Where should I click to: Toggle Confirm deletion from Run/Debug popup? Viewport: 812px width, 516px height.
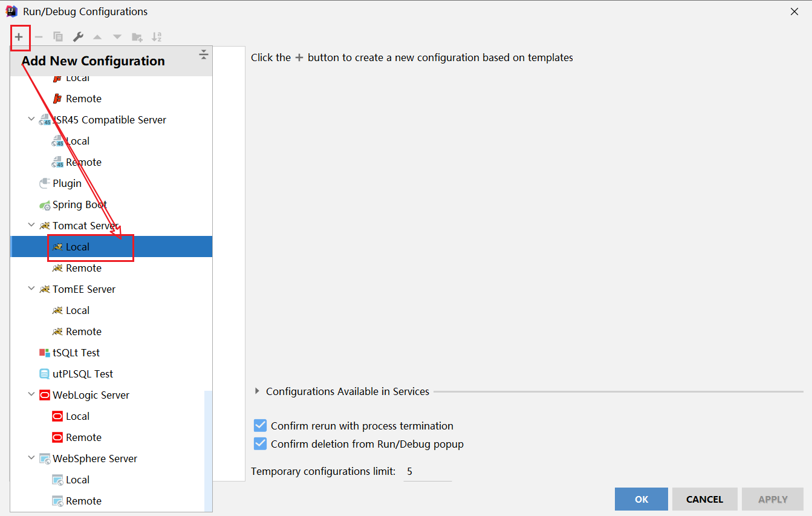click(261, 444)
